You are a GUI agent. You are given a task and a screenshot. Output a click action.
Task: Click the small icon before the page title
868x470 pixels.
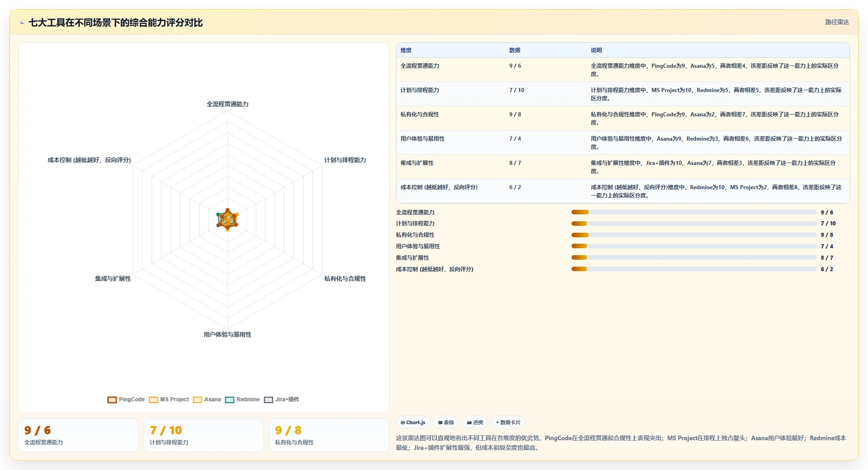click(22, 23)
